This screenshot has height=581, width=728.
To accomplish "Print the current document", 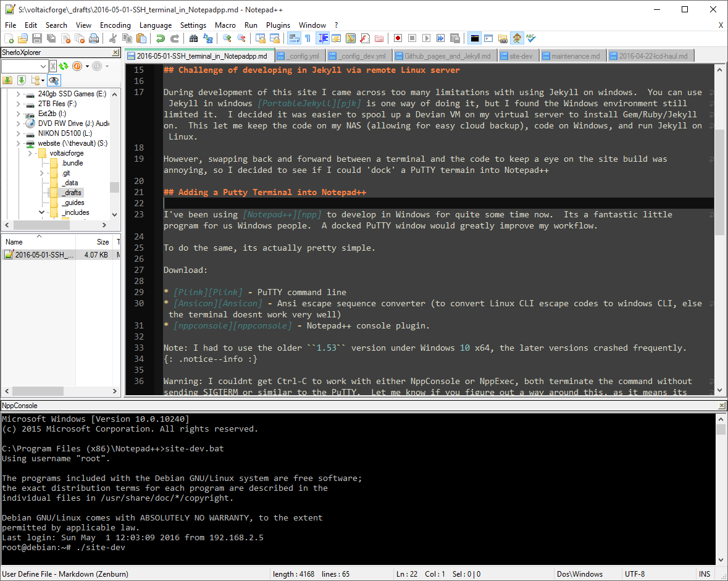I will 94,38.
